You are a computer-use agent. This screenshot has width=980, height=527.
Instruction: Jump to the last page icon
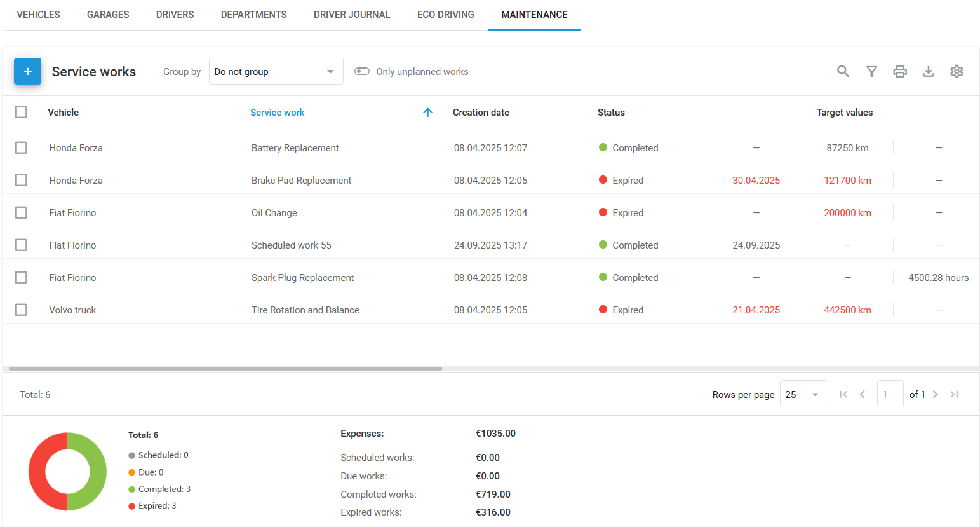954,394
